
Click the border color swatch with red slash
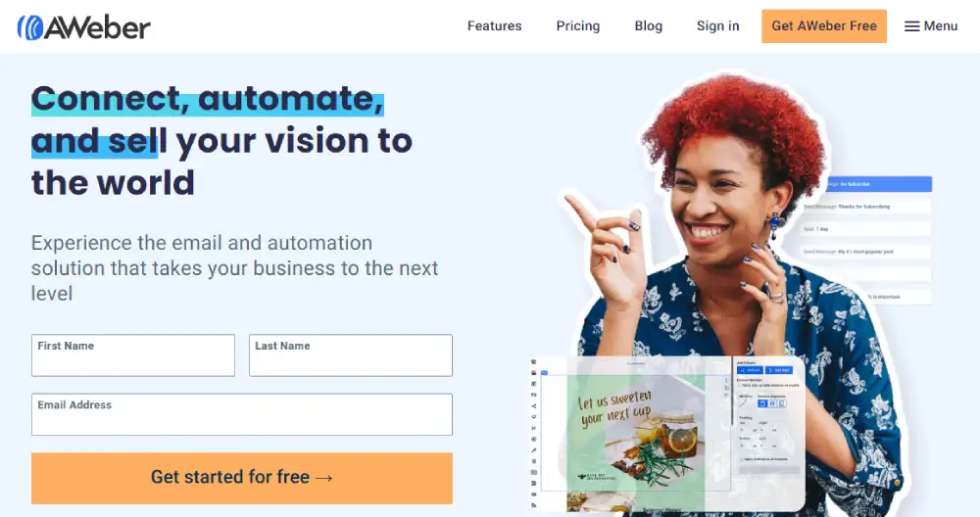(743, 403)
